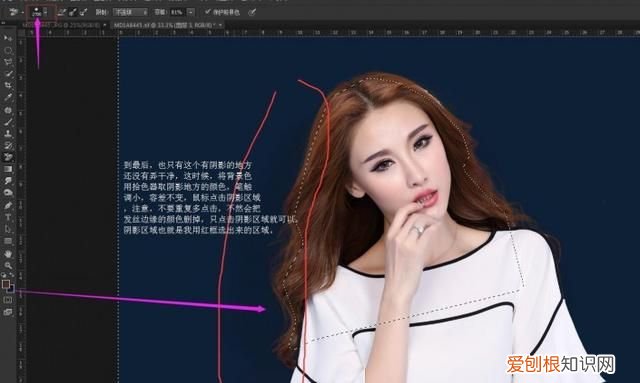Select the Hand tool
This screenshot has width=640, height=383.
(x=8, y=254)
